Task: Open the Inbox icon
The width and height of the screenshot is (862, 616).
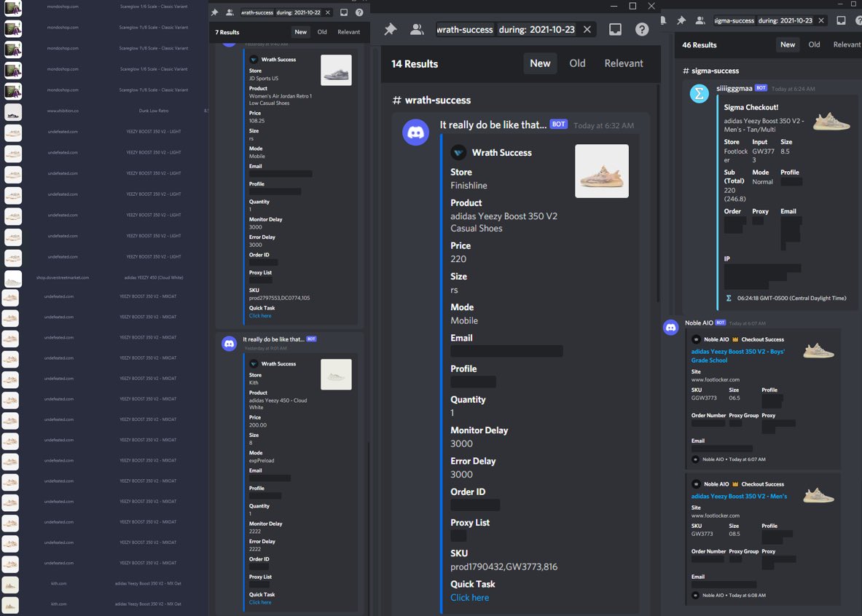Action: tap(616, 28)
